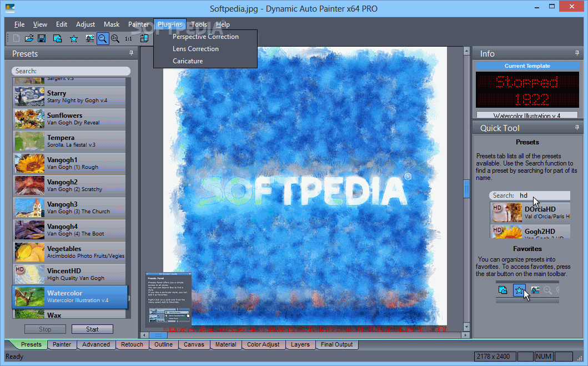Click the Current Template header

527,66
